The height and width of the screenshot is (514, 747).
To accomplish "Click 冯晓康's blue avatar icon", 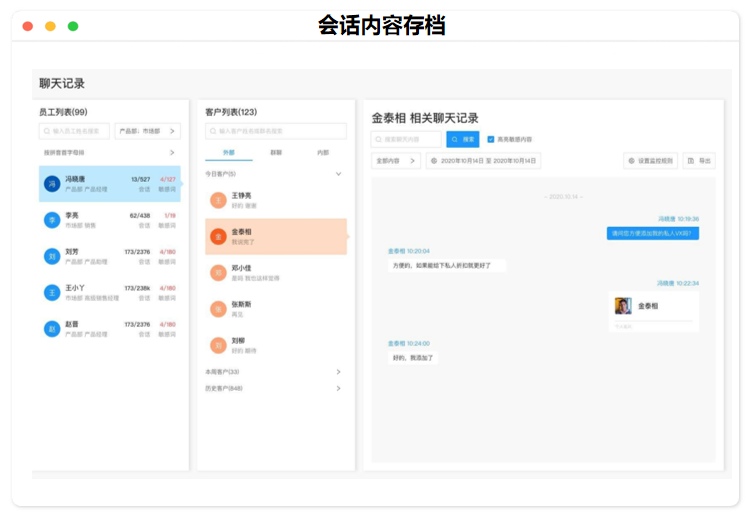I will point(51,183).
